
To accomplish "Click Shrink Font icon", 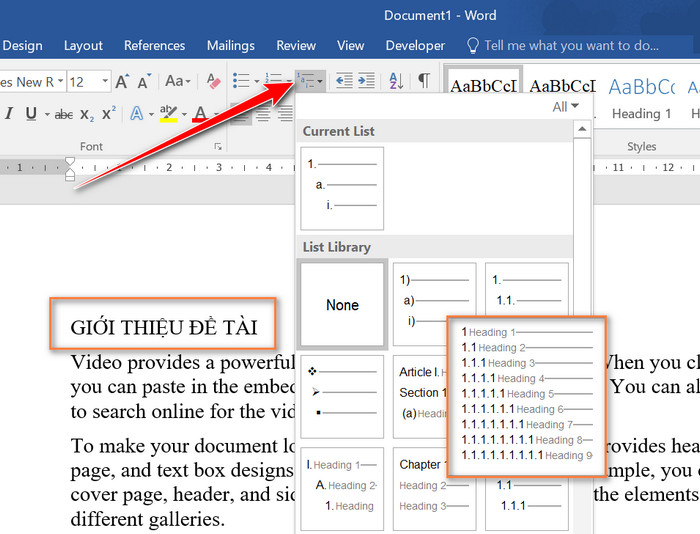I will click(144, 82).
